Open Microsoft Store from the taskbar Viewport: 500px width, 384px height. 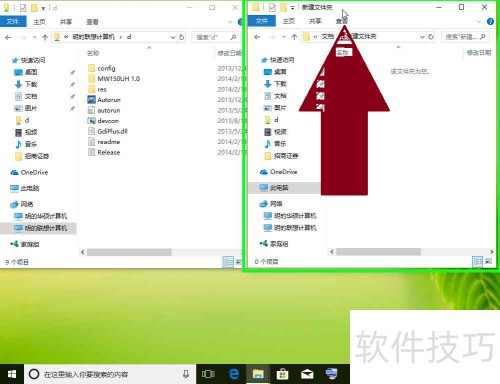(283, 374)
